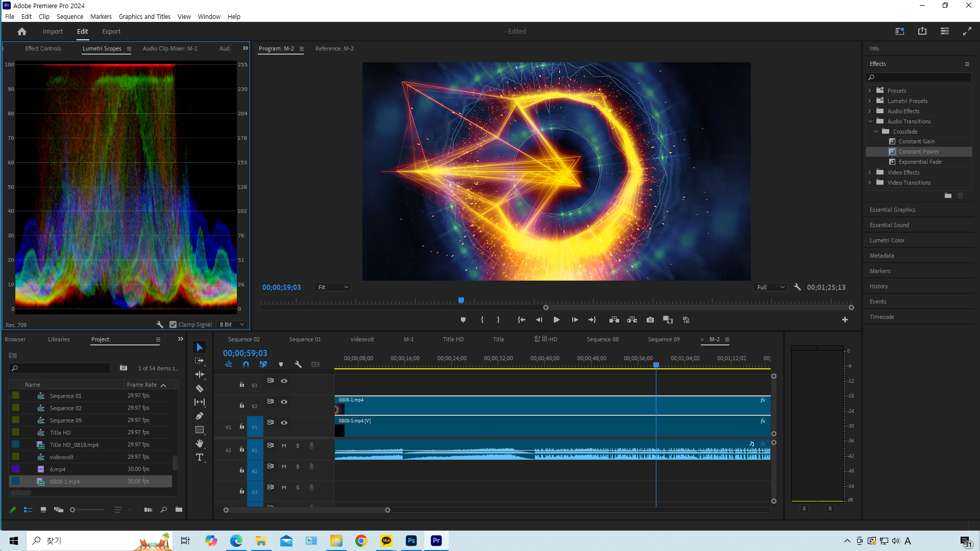Hide track V2 with eye icon
The image size is (980, 551).
[x=284, y=402]
